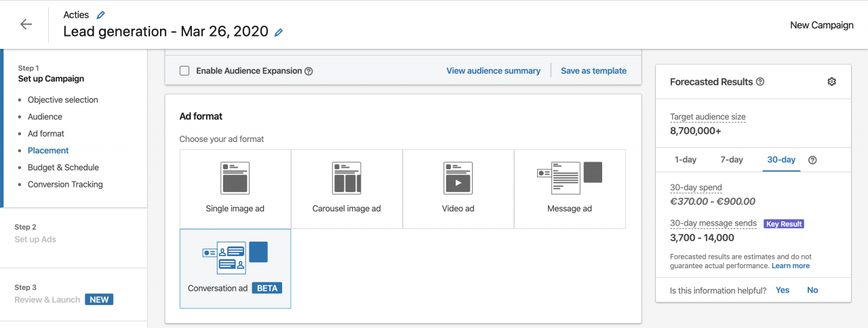The width and height of the screenshot is (868, 328).
Task: Select the Message ad format
Action: (x=570, y=189)
